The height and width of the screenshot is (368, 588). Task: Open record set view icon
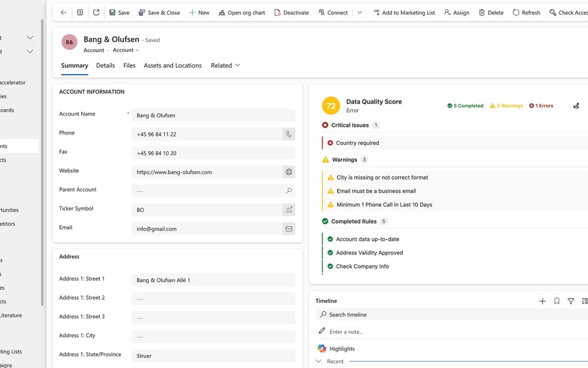[x=80, y=13]
